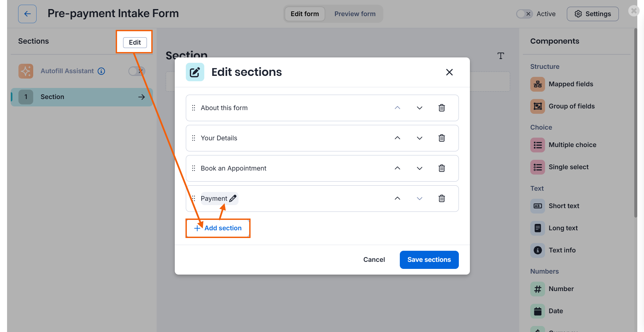
Task: Click the back arrow button
Action: (x=27, y=14)
